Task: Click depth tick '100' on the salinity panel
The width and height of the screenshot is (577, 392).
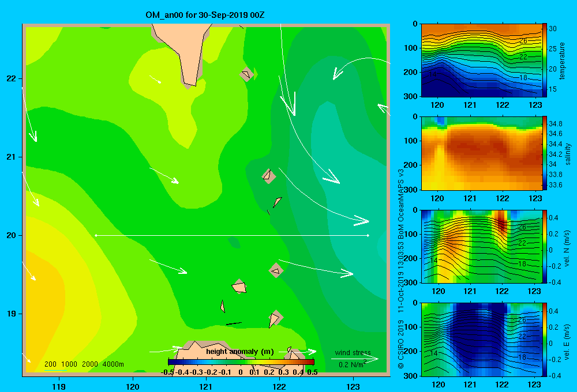Action: (411, 141)
